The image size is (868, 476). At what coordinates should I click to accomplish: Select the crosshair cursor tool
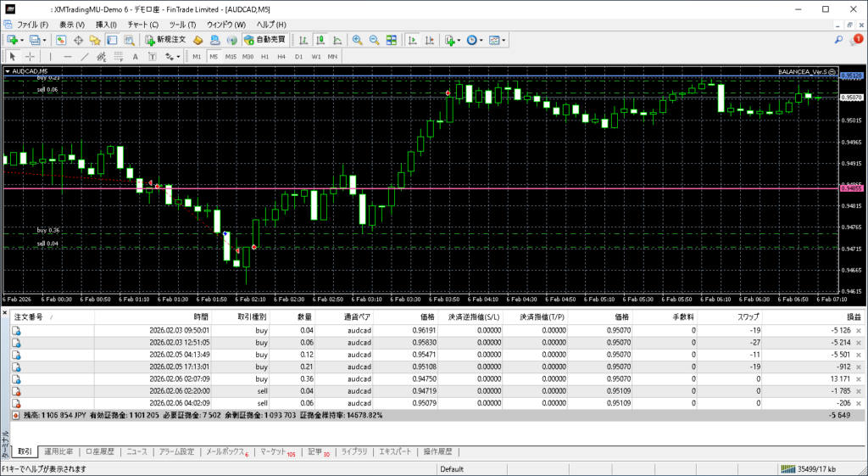tap(31, 57)
